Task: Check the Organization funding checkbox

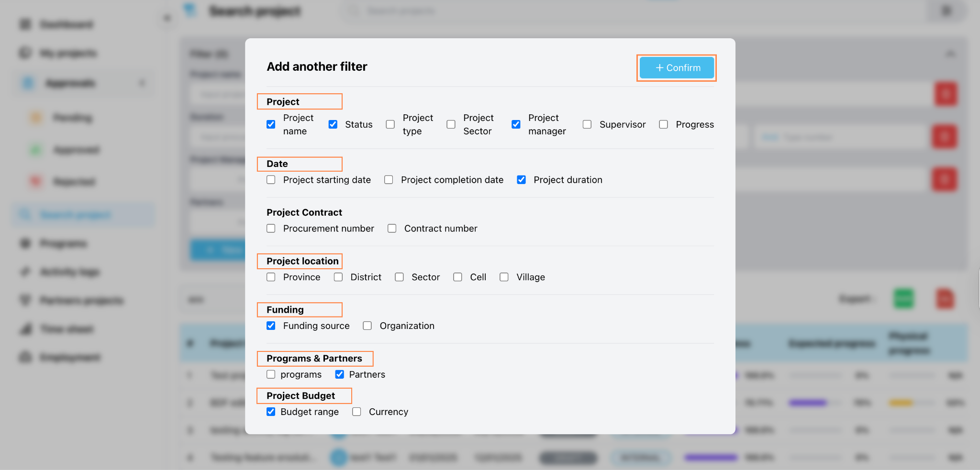Action: coord(367,326)
